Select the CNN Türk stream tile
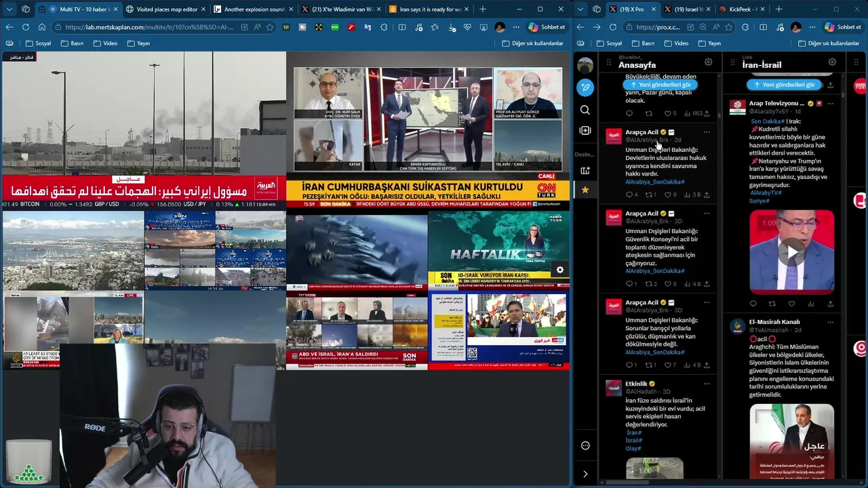This screenshot has width=868, height=488. coord(427,129)
